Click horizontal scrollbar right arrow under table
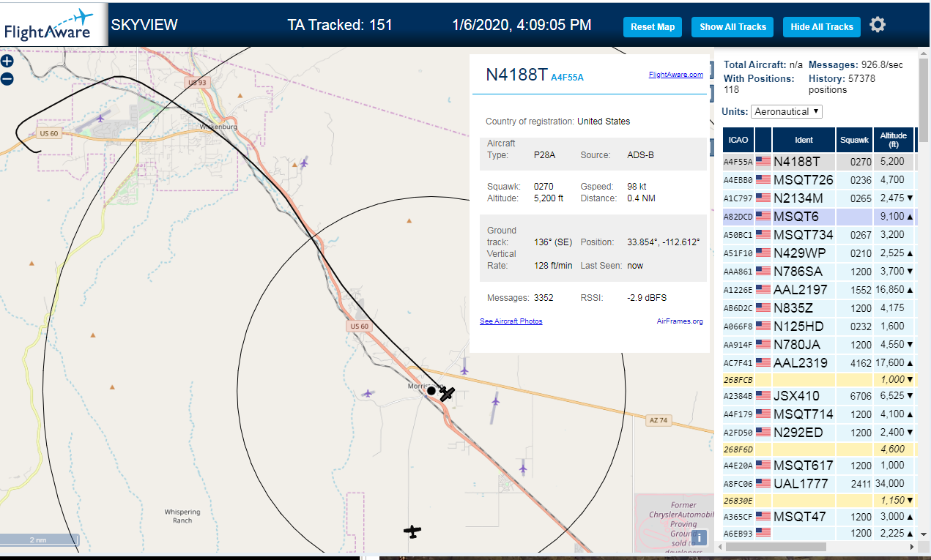The width and height of the screenshot is (931, 560). [x=911, y=547]
